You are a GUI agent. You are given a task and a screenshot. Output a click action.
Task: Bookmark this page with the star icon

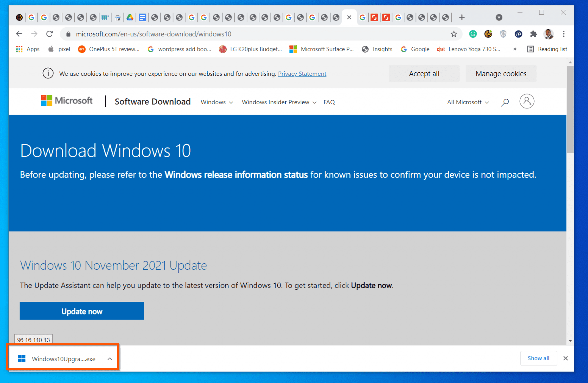(454, 34)
